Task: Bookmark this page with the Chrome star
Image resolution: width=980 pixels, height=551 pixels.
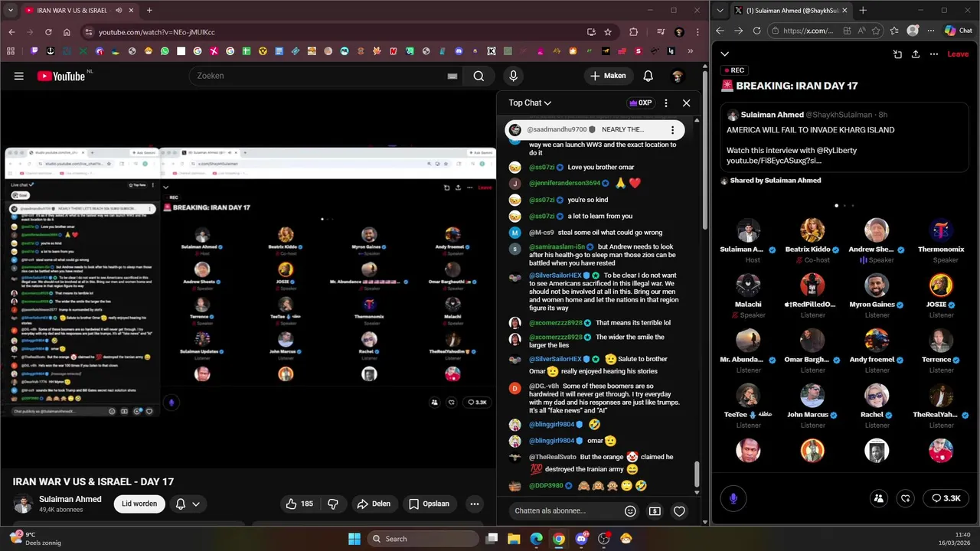Action: [608, 32]
